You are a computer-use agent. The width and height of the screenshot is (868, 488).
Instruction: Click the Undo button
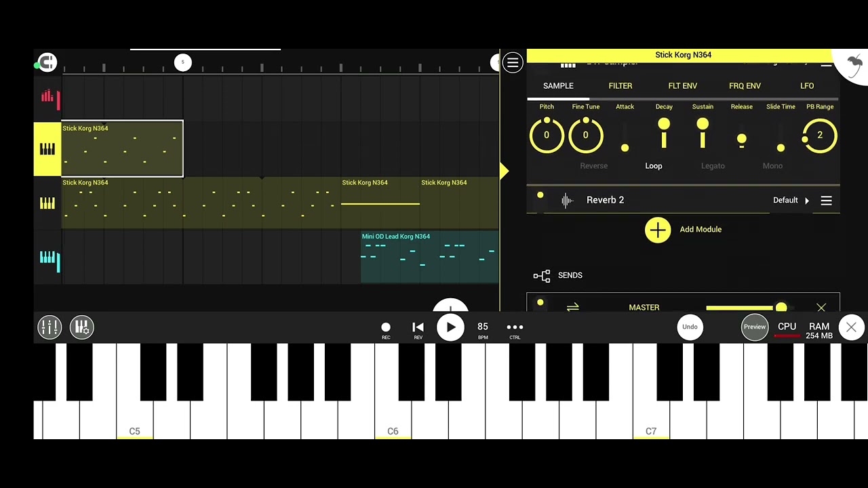690,327
